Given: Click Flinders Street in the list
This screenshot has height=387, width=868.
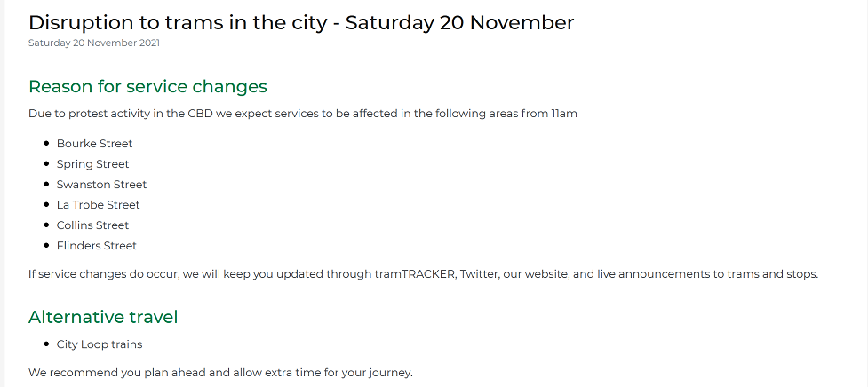Looking at the screenshot, I should click(96, 246).
